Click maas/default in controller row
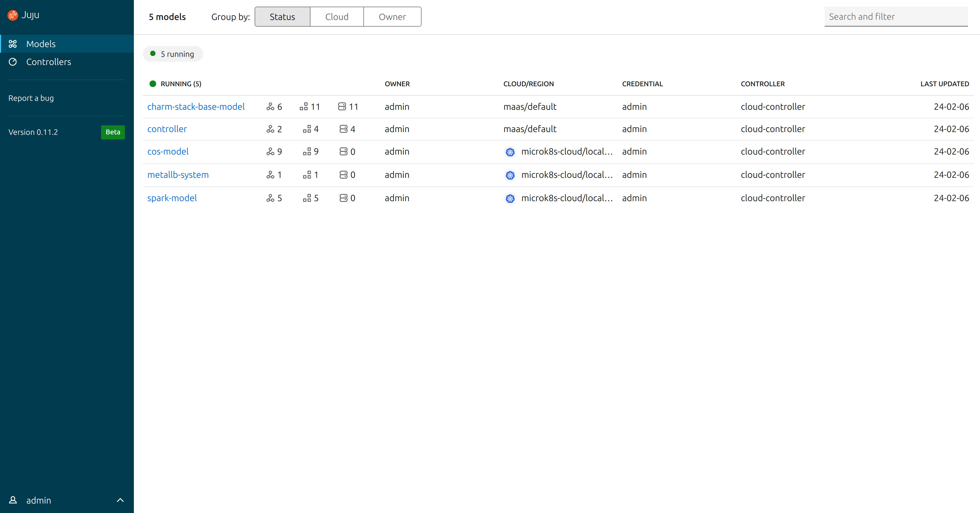The image size is (980, 513). pos(530,129)
